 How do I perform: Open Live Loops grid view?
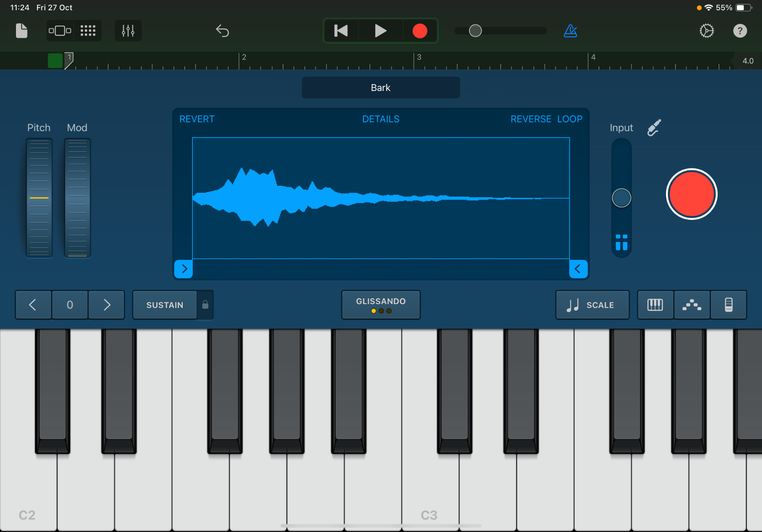88,31
